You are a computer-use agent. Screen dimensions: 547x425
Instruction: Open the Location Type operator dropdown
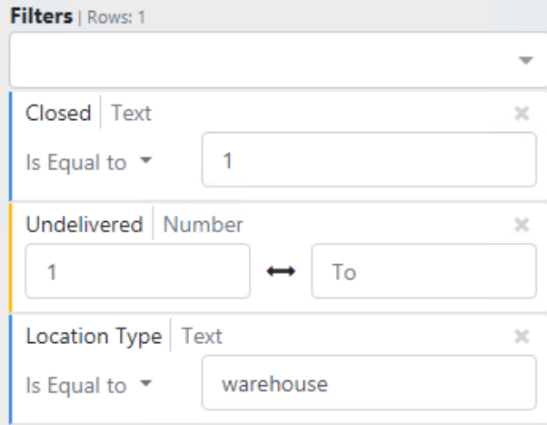89,385
